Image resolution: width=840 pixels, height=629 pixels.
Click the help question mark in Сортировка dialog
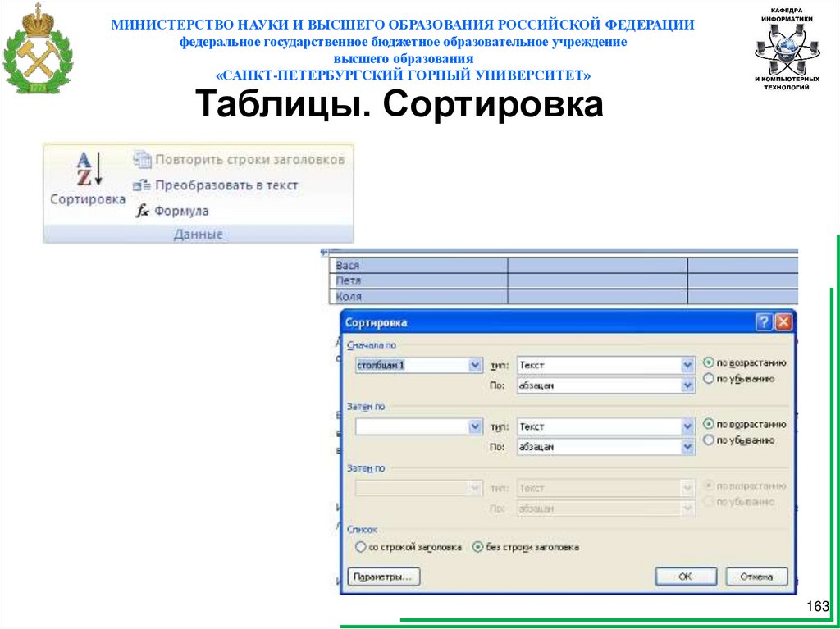point(764,322)
